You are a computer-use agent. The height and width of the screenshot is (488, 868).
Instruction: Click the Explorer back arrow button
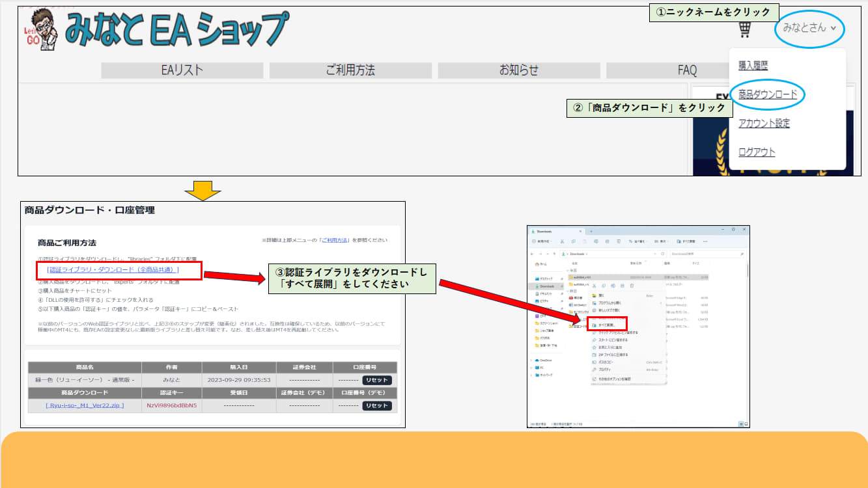[x=533, y=254]
